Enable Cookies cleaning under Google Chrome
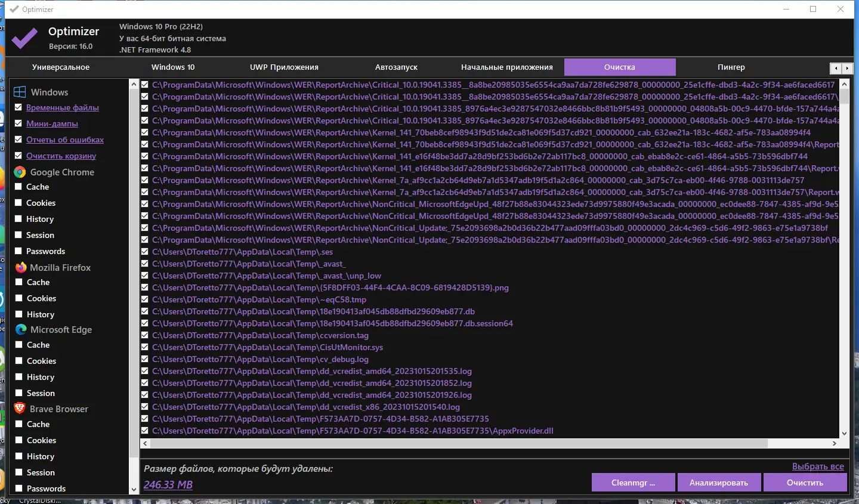This screenshot has width=859, height=504. coord(18,203)
